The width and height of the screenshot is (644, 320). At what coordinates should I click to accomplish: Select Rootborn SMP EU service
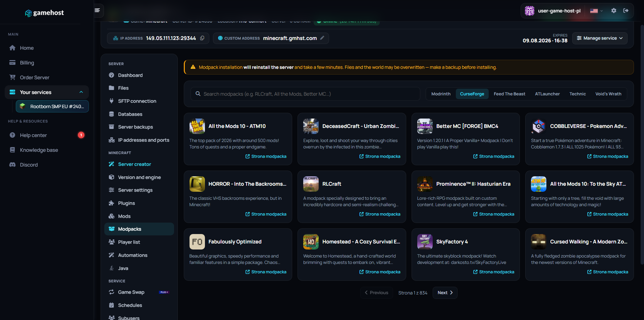tap(52, 106)
